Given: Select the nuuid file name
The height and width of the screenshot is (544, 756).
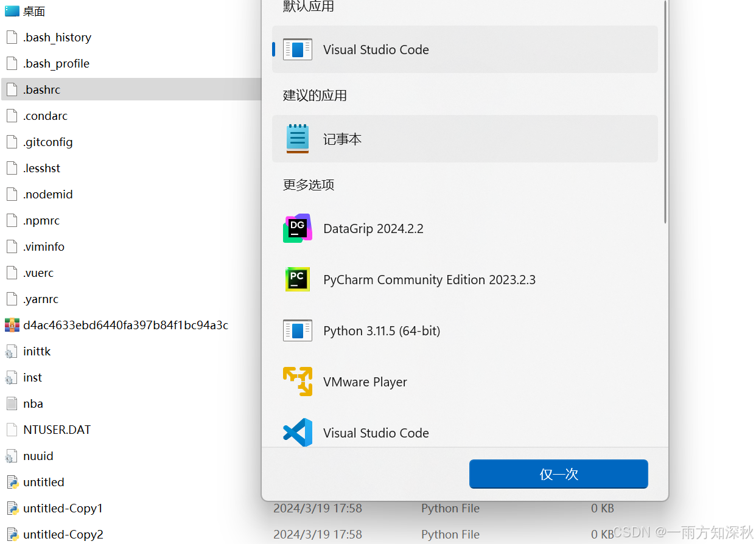Looking at the screenshot, I should pos(38,456).
